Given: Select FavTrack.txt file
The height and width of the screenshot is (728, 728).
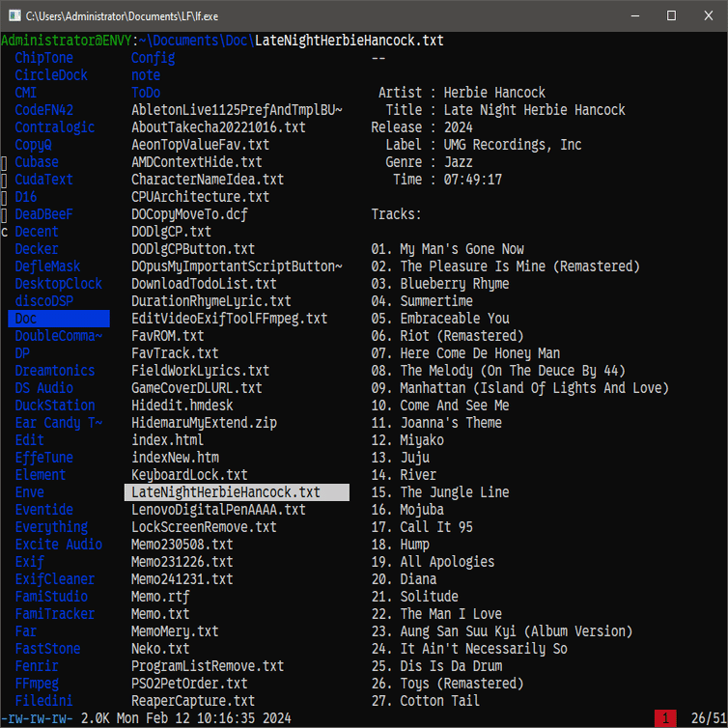Looking at the screenshot, I should point(175,353).
